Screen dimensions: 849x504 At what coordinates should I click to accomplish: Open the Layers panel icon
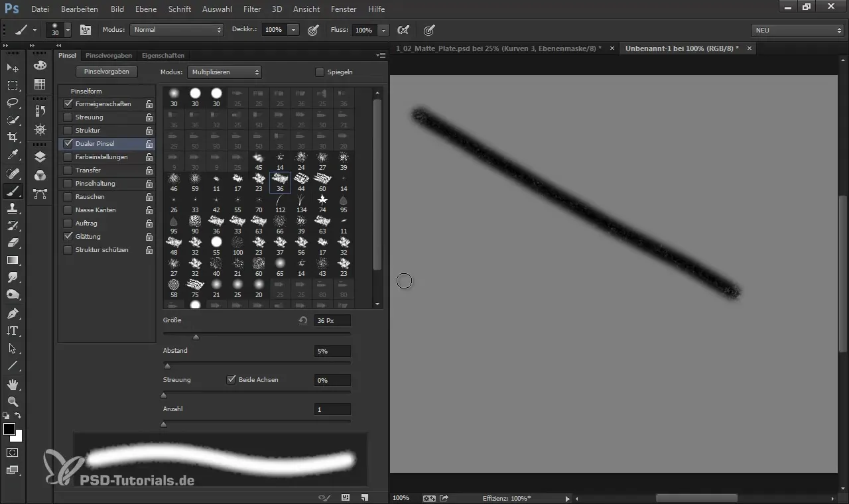[x=40, y=157]
